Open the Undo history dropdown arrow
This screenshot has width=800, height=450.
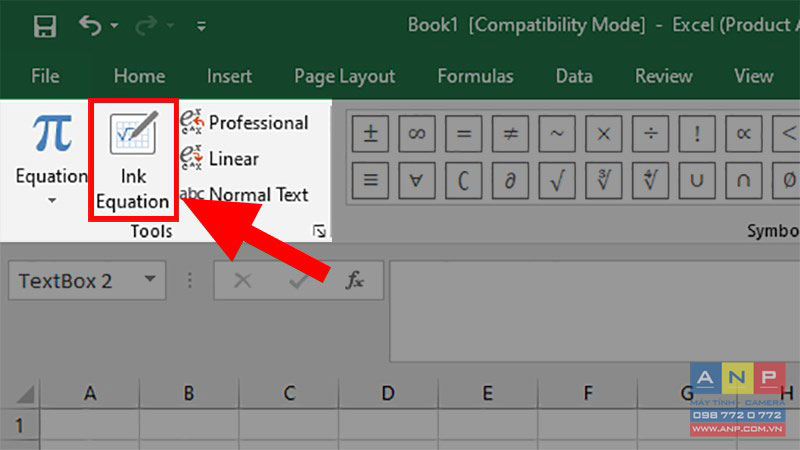114,26
